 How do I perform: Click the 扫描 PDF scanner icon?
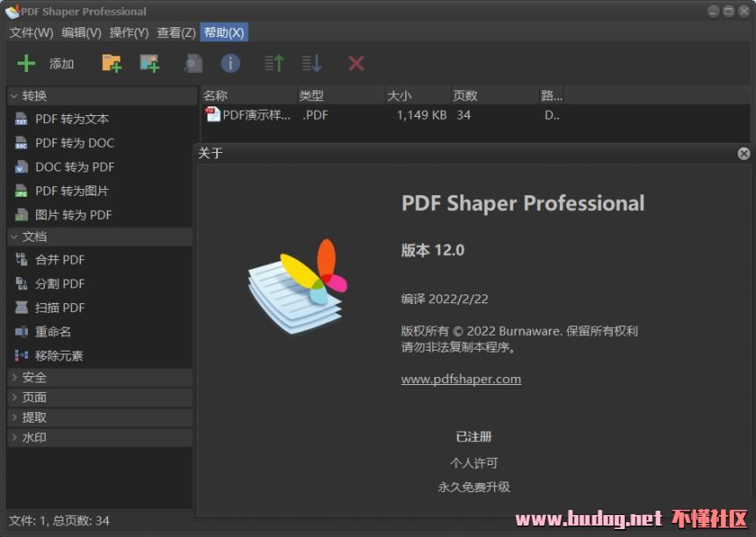point(21,308)
